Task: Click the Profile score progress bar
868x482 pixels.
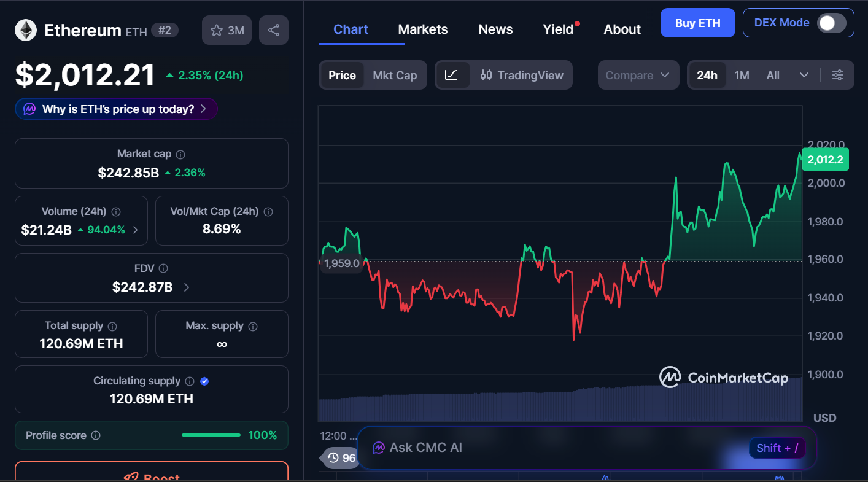Action: [x=211, y=435]
